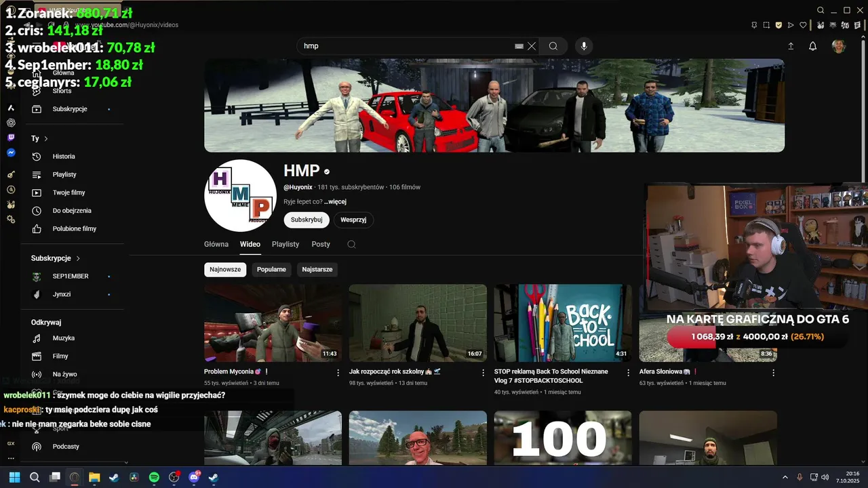Click the Opera bookmark heart icon
The height and width of the screenshot is (488, 868).
tap(803, 25)
